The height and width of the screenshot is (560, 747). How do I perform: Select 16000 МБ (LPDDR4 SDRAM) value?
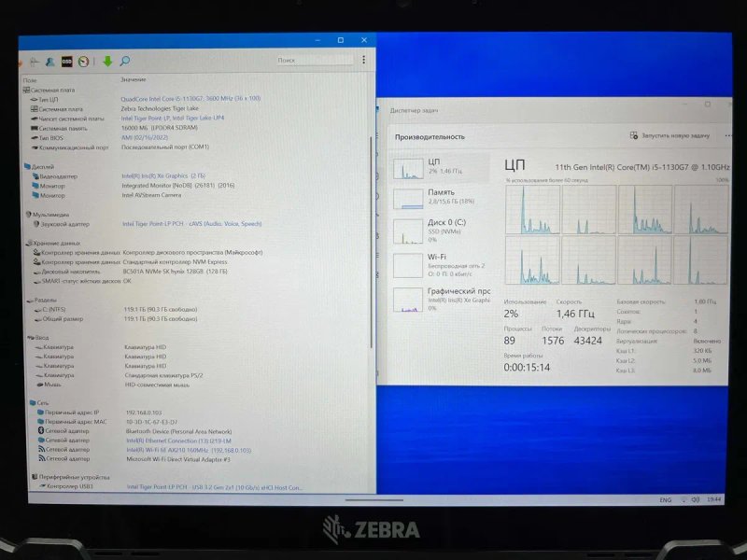pyautogui.click(x=160, y=128)
